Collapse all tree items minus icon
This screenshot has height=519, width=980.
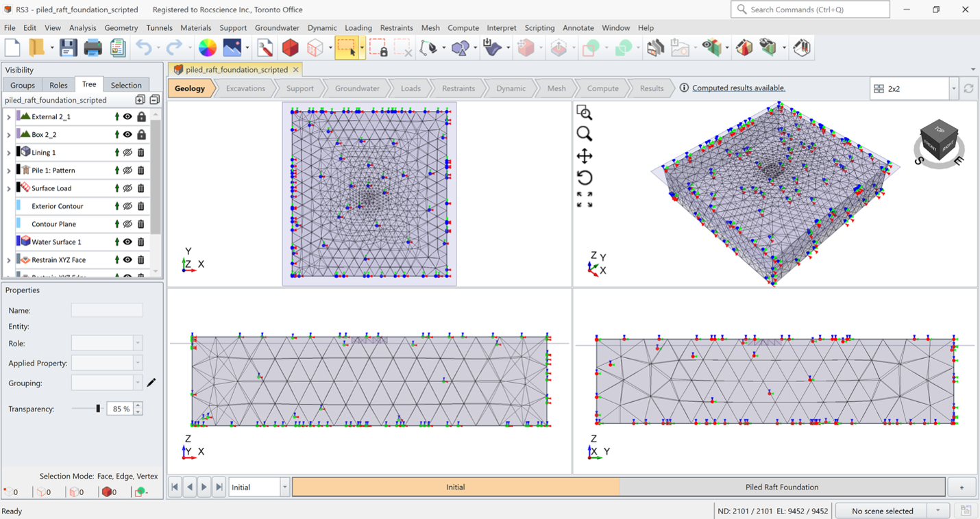tap(154, 100)
